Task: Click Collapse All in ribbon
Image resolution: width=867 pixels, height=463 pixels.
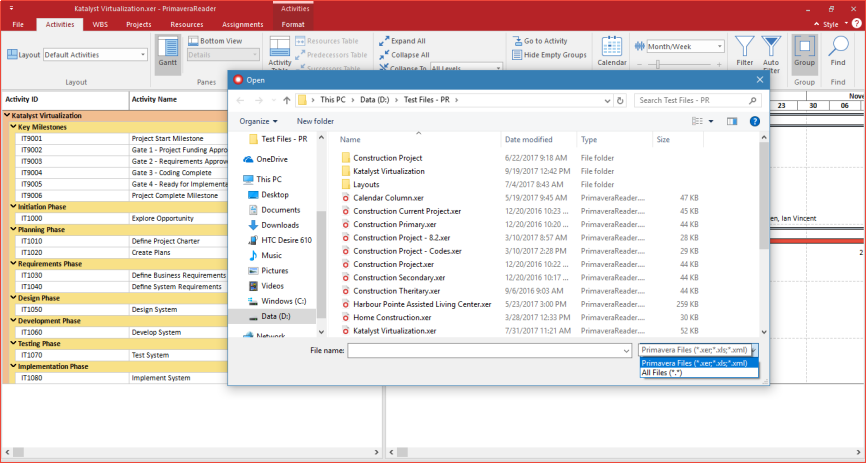Action: tap(404, 55)
